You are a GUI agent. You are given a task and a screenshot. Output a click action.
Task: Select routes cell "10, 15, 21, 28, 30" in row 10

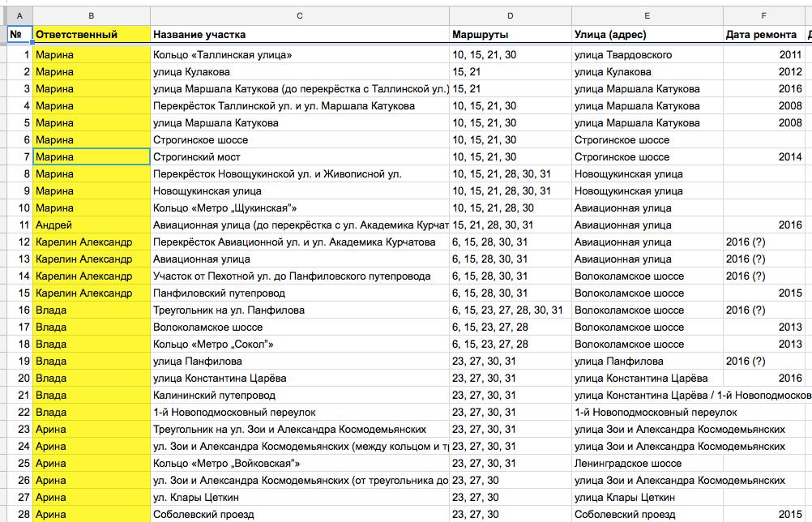click(510, 208)
